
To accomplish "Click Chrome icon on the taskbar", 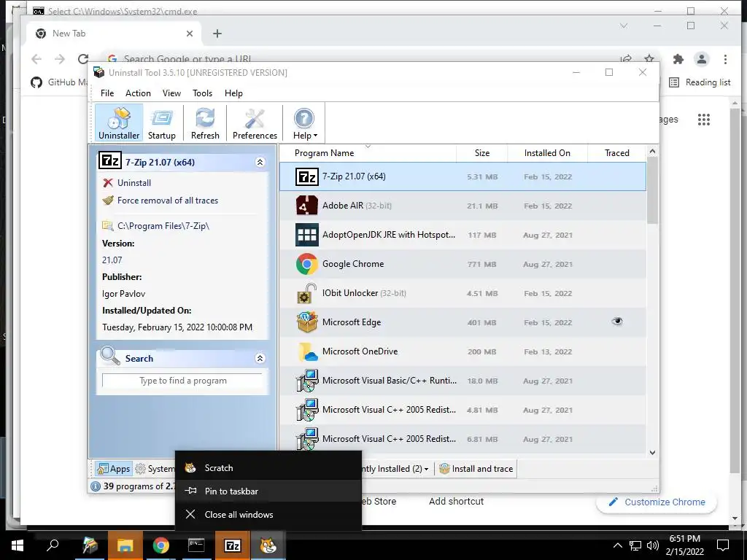I will [161, 545].
